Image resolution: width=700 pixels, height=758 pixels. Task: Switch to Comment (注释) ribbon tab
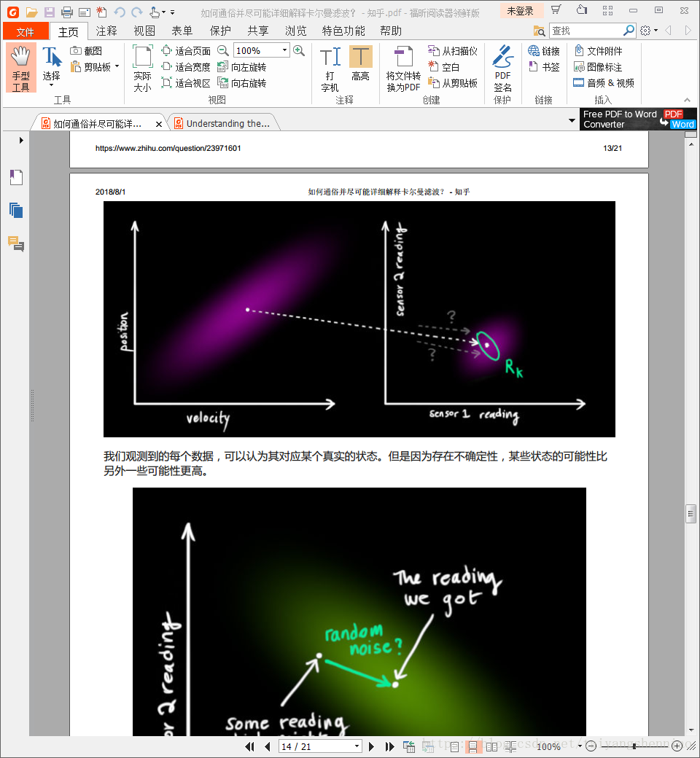tap(106, 31)
